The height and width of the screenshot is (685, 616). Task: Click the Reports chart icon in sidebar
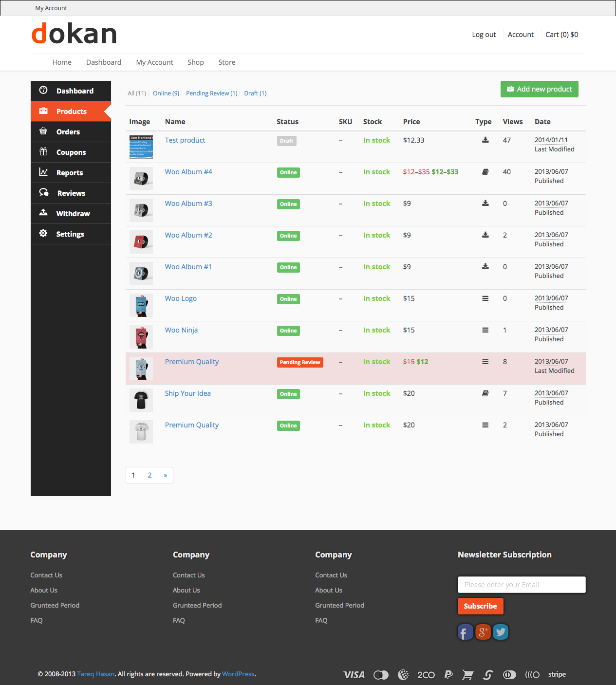[43, 172]
